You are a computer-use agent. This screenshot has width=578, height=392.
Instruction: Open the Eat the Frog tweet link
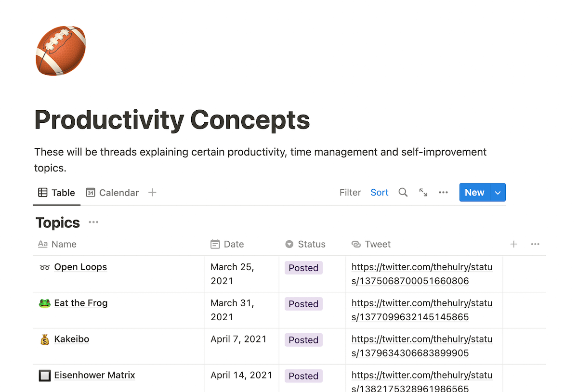click(422, 310)
